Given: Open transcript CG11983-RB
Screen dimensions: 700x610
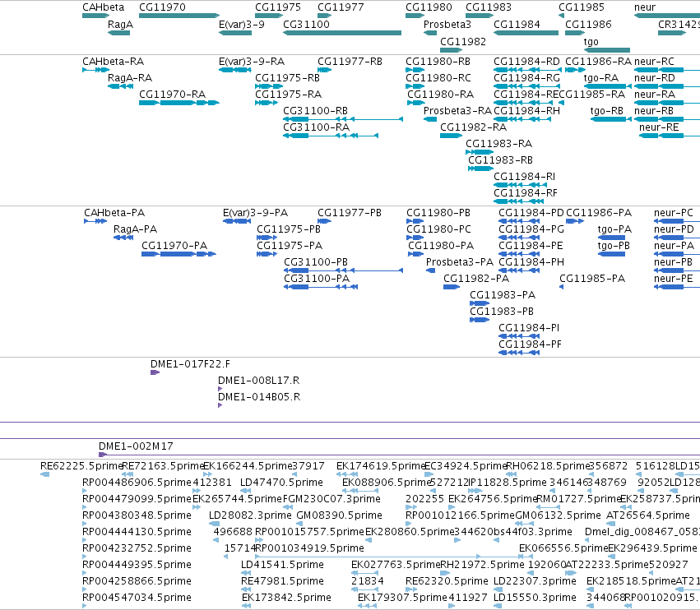Looking at the screenshot, I should click(x=480, y=169).
